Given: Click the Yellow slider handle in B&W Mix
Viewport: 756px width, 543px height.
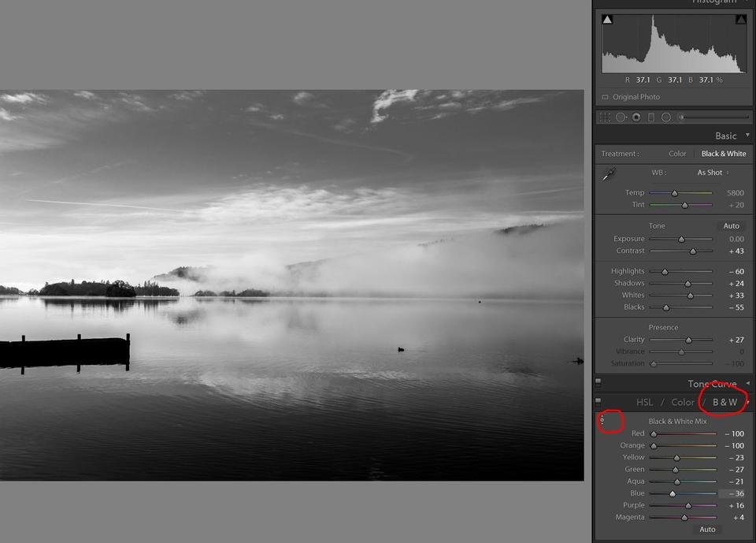Looking at the screenshot, I should 677,458.
